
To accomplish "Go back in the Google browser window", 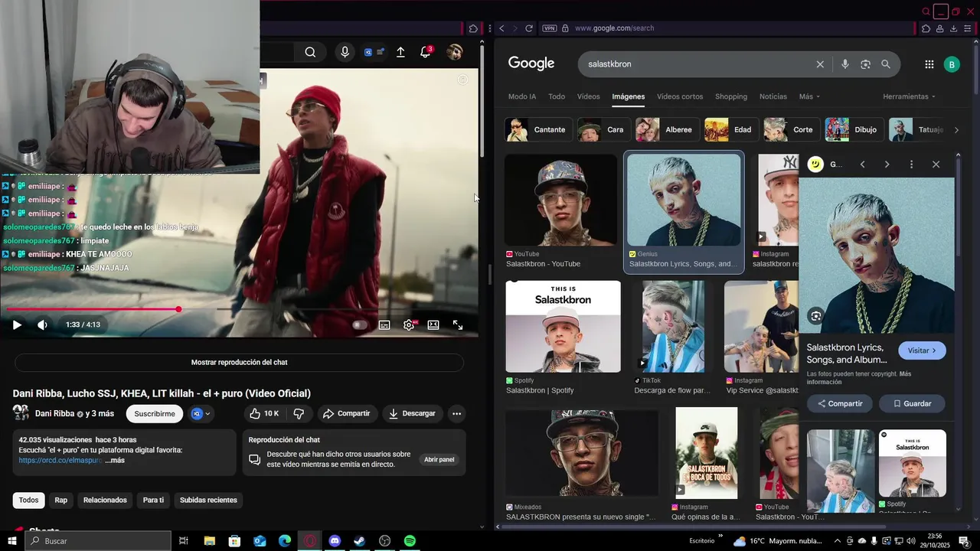I will [501, 28].
